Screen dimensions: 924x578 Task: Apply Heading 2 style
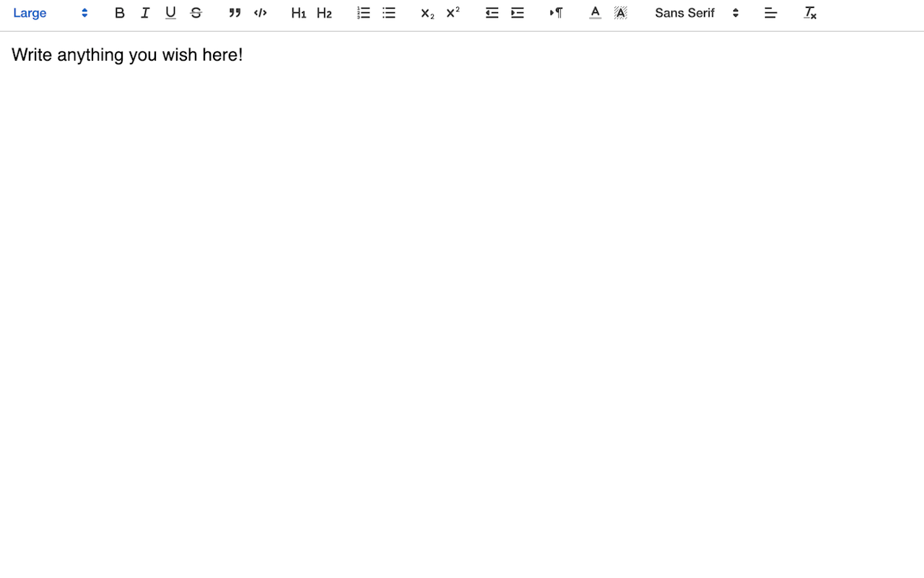tap(324, 13)
